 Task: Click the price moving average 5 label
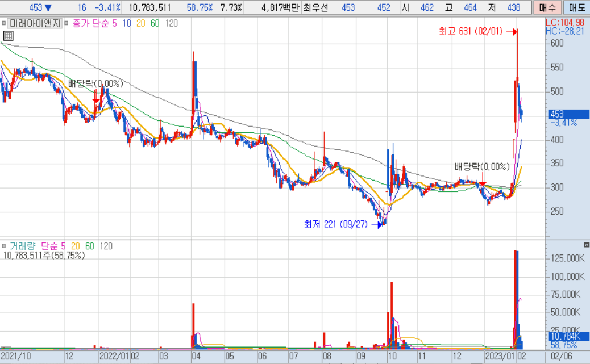click(114, 23)
